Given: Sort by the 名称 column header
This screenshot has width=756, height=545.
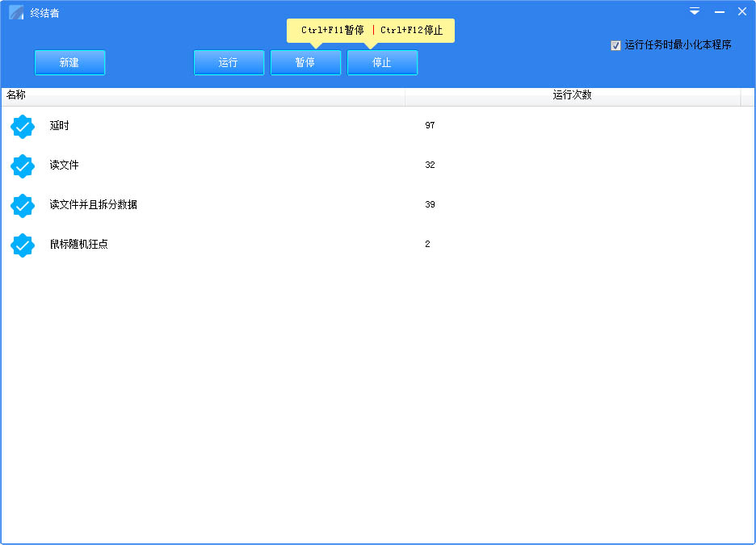Looking at the screenshot, I should 202,95.
